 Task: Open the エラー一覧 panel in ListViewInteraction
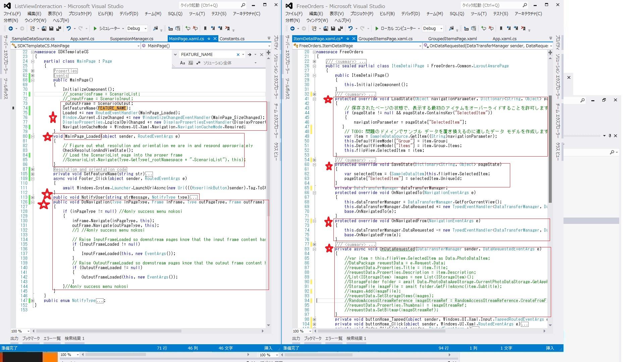pyautogui.click(x=52, y=339)
